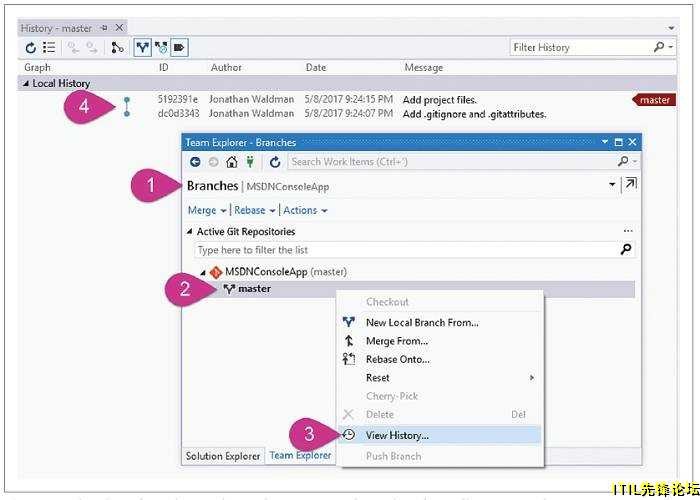The height and width of the screenshot is (500, 700).
Task: Sort by the ID column header
Action: coord(163,67)
